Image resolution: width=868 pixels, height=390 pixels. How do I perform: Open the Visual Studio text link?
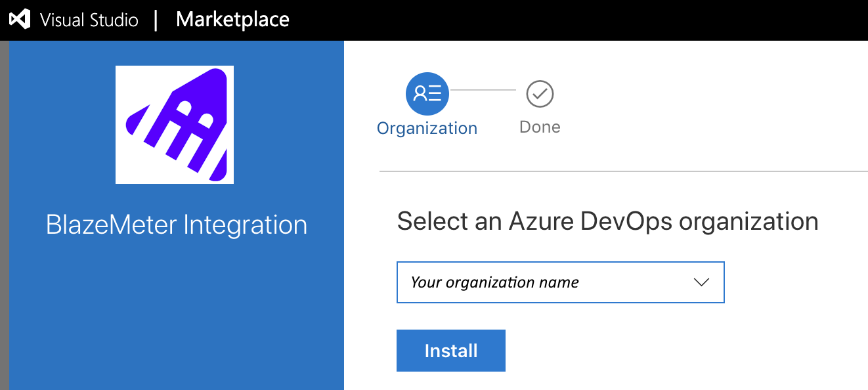coord(89,20)
